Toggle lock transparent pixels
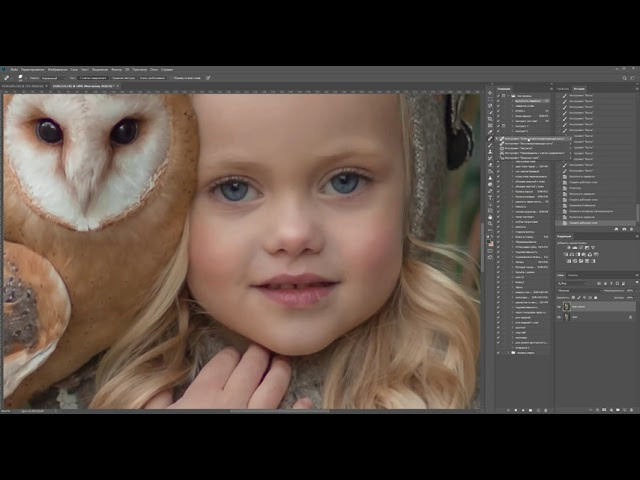This screenshot has width=640, height=480. coord(573,298)
